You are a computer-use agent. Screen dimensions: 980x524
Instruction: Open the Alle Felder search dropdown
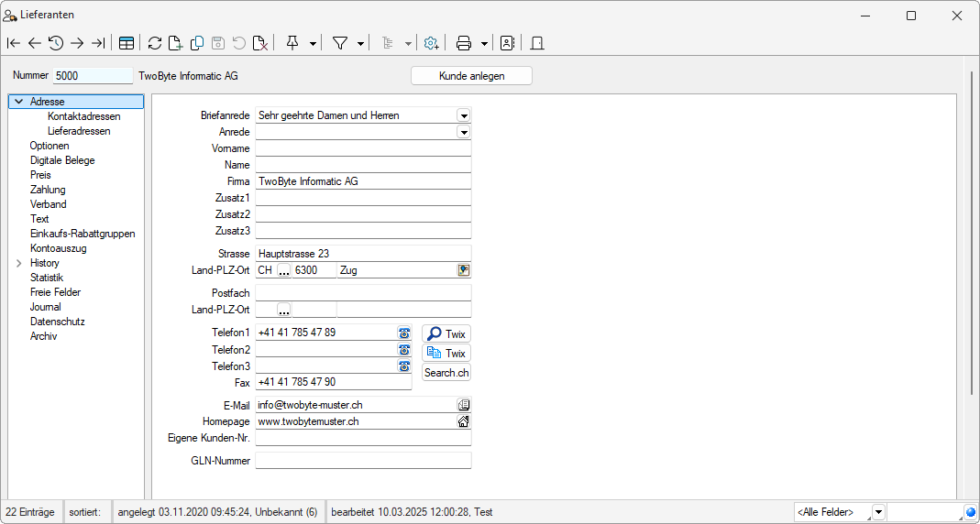coord(879,512)
